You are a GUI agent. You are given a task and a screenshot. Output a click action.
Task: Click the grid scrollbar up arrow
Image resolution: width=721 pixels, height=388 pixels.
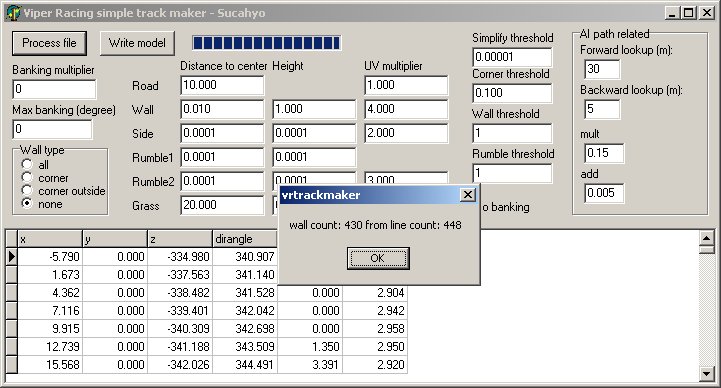pos(706,238)
